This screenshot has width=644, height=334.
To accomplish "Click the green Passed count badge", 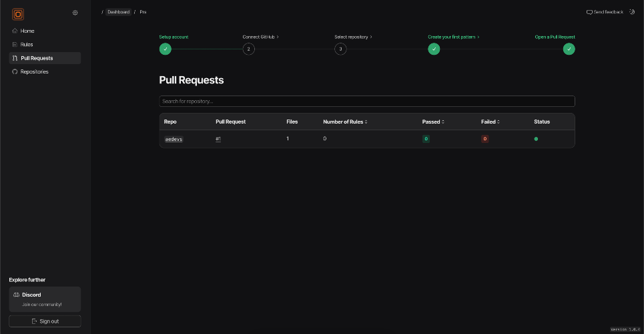I will click(426, 139).
